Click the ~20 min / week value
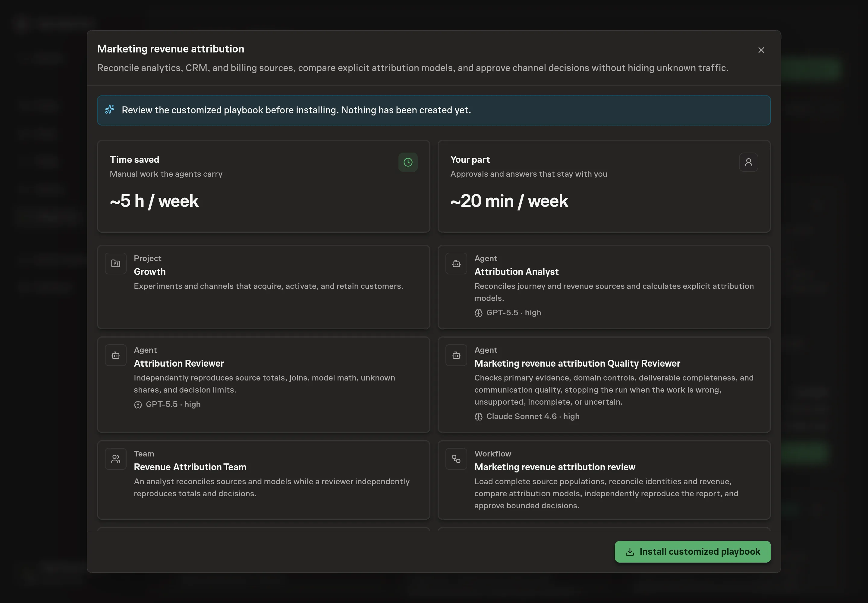Image resolution: width=868 pixels, height=603 pixels. pos(509,201)
